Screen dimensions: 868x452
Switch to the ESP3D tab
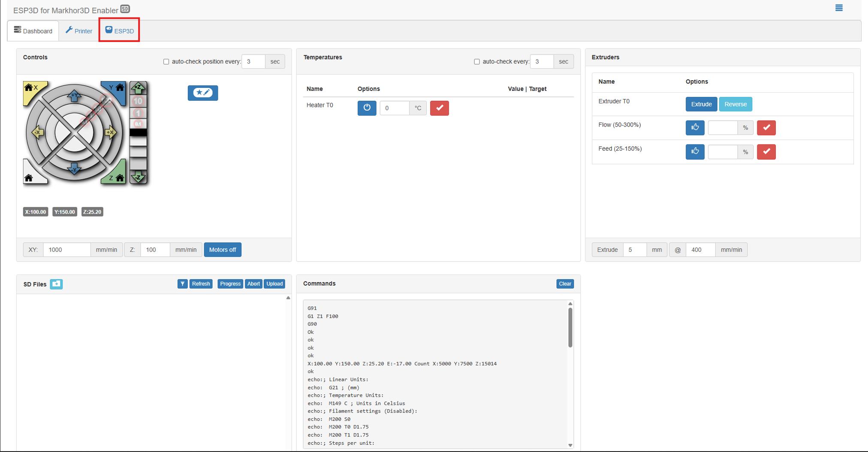(x=120, y=31)
